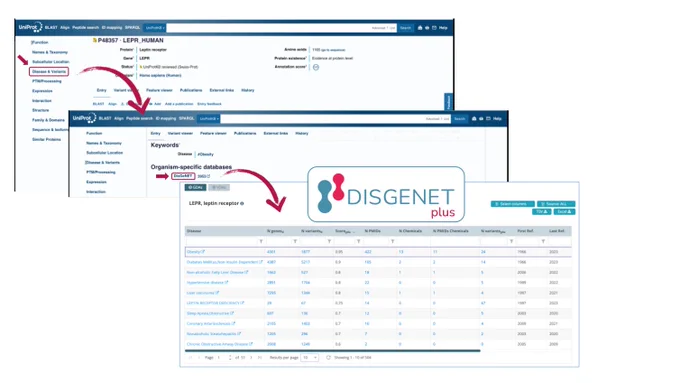The height and width of the screenshot is (383, 680).
Task: Click Add a publication link
Action: (179, 104)
